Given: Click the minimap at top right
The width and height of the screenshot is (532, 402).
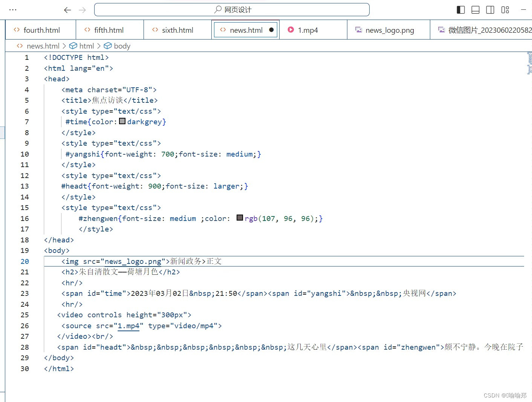Looking at the screenshot, I should (x=529, y=63).
